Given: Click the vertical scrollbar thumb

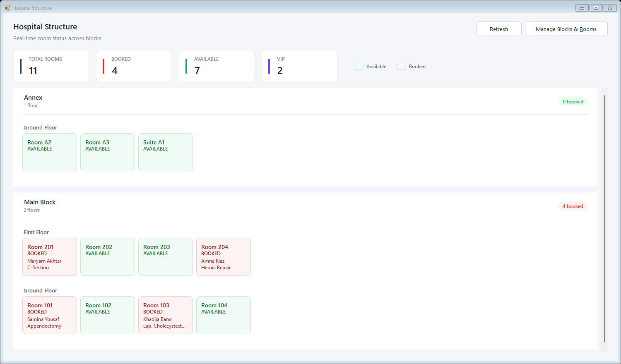Looking at the screenshot, I should point(604,219).
